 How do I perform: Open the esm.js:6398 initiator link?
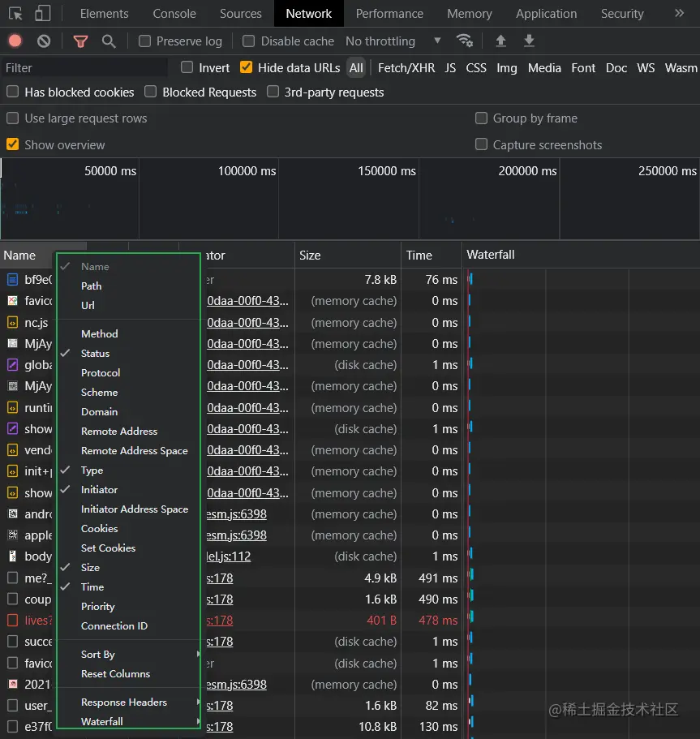237,514
